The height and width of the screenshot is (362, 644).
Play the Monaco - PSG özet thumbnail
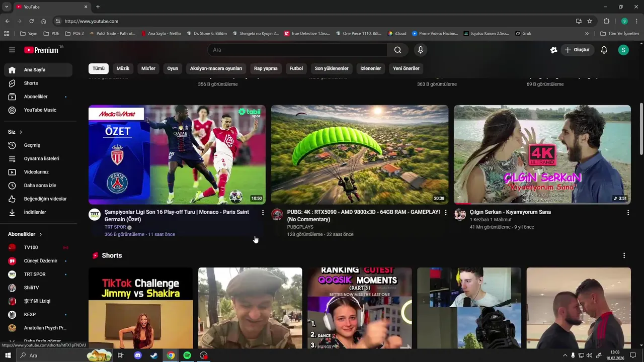pos(177,154)
